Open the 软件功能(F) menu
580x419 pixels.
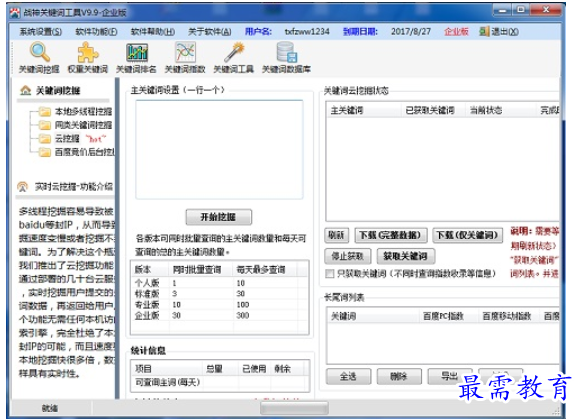[96, 32]
